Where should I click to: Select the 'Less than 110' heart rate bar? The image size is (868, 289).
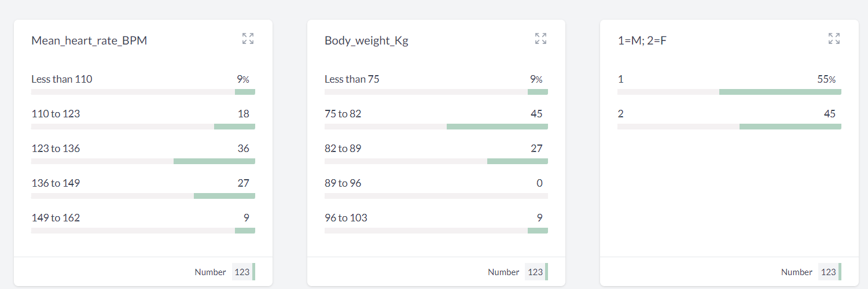(143, 92)
